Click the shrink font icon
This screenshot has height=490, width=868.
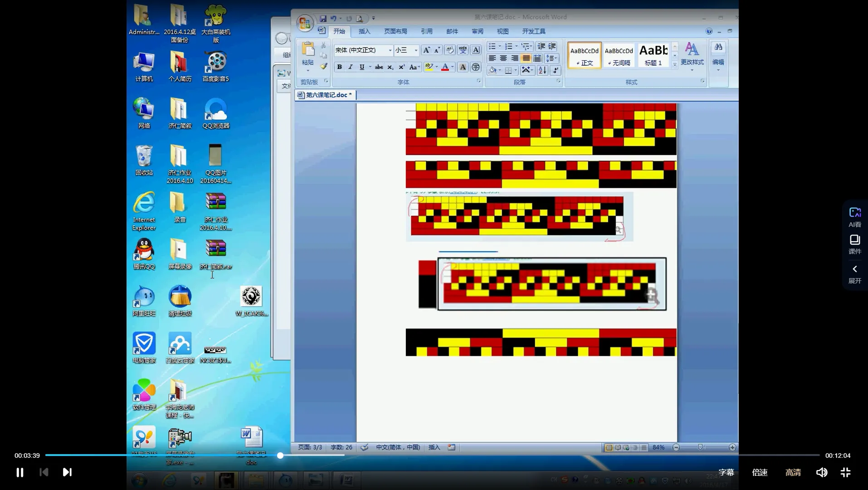tap(437, 50)
